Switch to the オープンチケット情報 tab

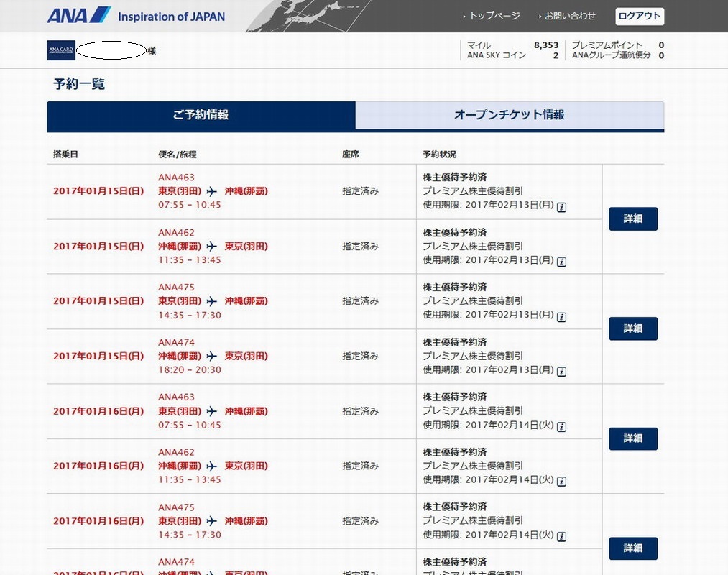(510, 115)
